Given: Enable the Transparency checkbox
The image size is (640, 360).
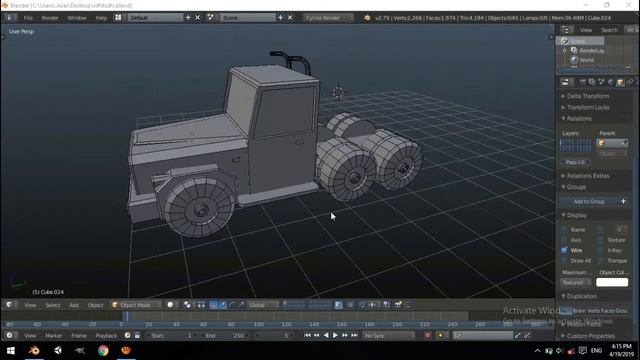Looking at the screenshot, I should (600, 260).
